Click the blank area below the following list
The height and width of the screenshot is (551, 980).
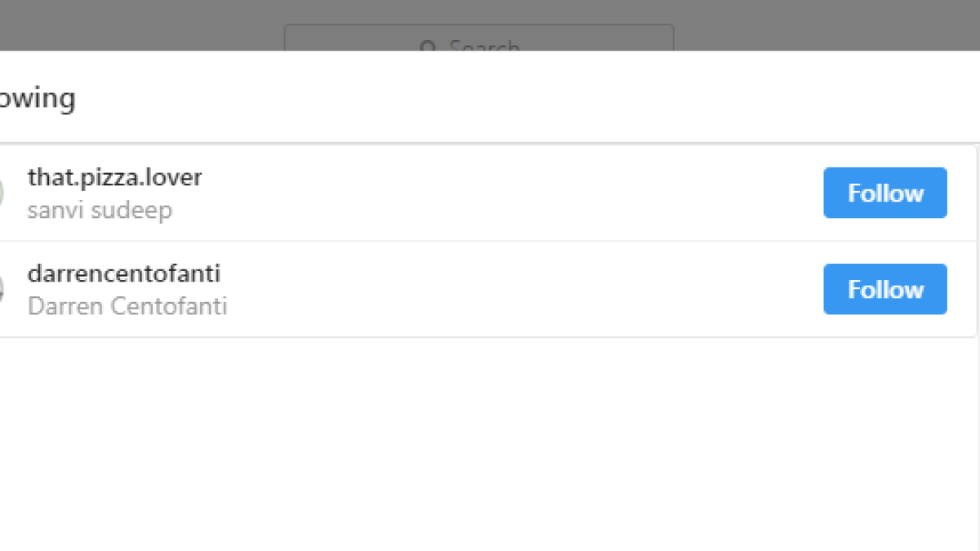point(490,445)
